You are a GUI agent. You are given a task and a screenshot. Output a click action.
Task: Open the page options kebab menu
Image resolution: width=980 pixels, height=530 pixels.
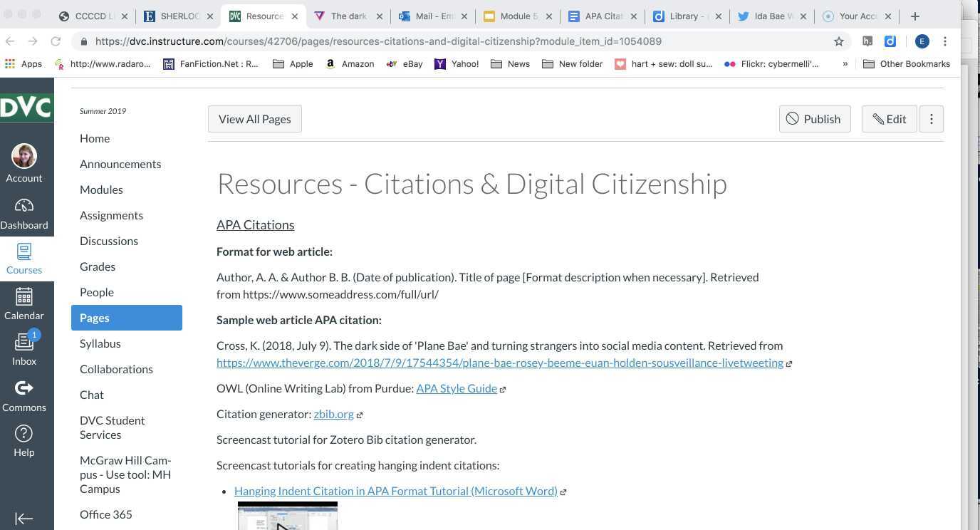931,119
